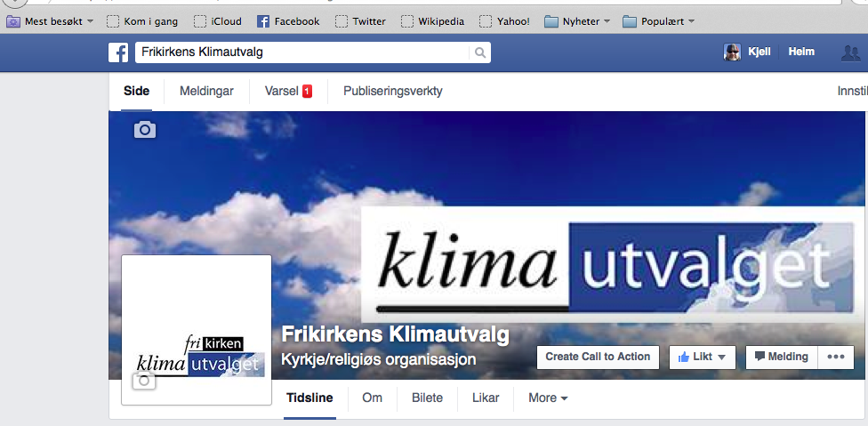868x426 pixels.
Task: Open the Yahoo! bookmark
Action: (504, 21)
